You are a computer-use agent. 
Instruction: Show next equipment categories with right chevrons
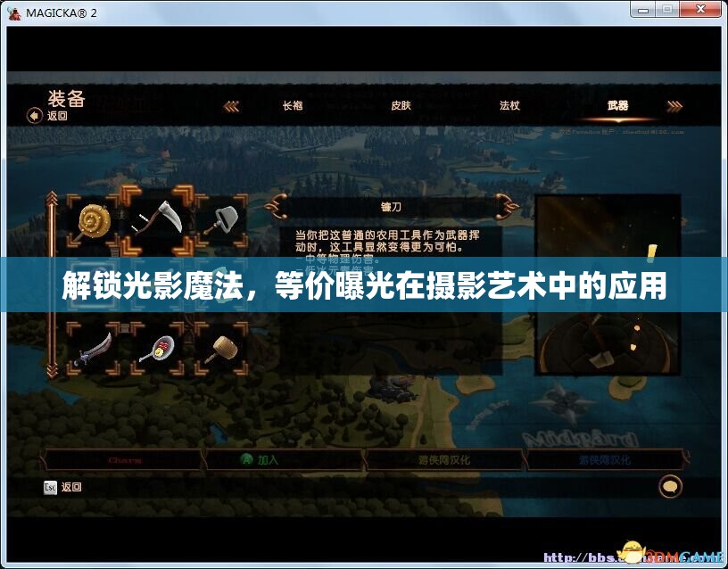(674, 106)
